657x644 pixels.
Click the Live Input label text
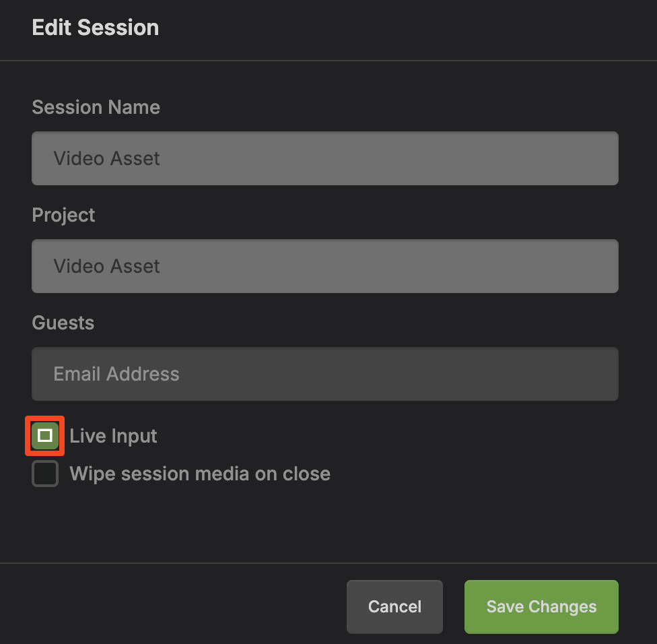(x=113, y=436)
